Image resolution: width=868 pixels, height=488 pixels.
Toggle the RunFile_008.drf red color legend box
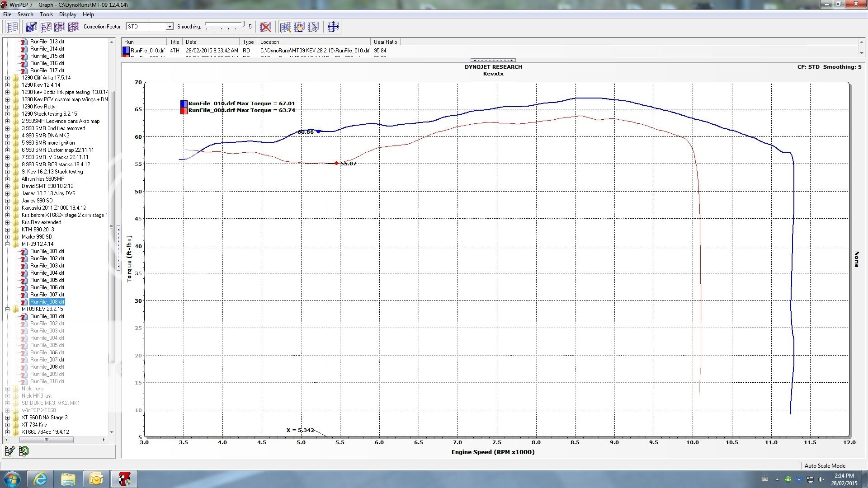(x=184, y=110)
